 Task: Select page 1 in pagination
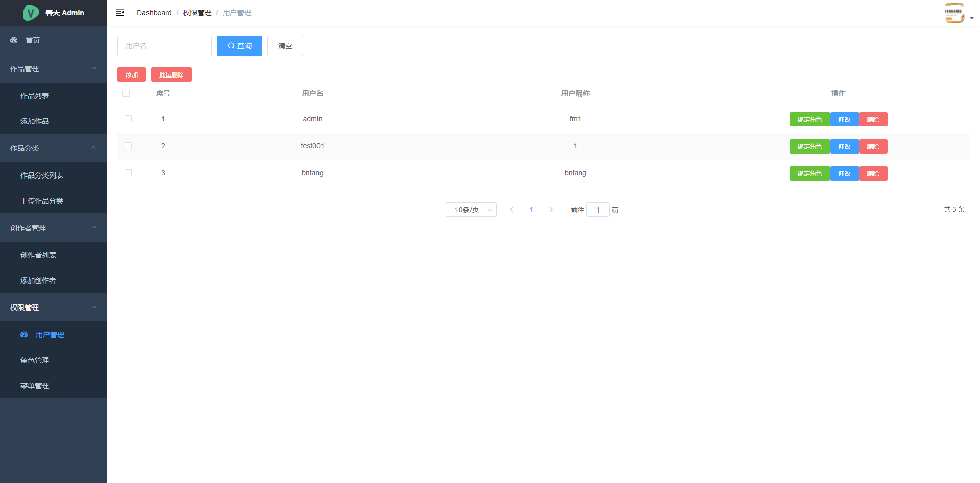tap(531, 210)
